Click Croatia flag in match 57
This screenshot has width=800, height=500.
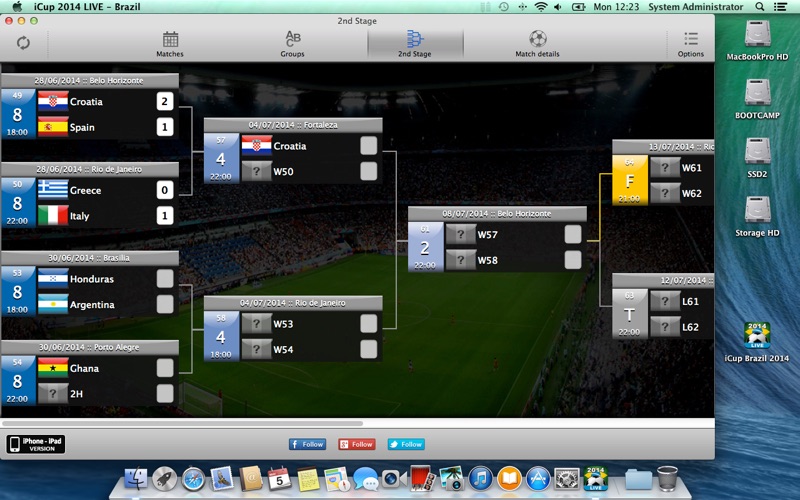click(257, 145)
